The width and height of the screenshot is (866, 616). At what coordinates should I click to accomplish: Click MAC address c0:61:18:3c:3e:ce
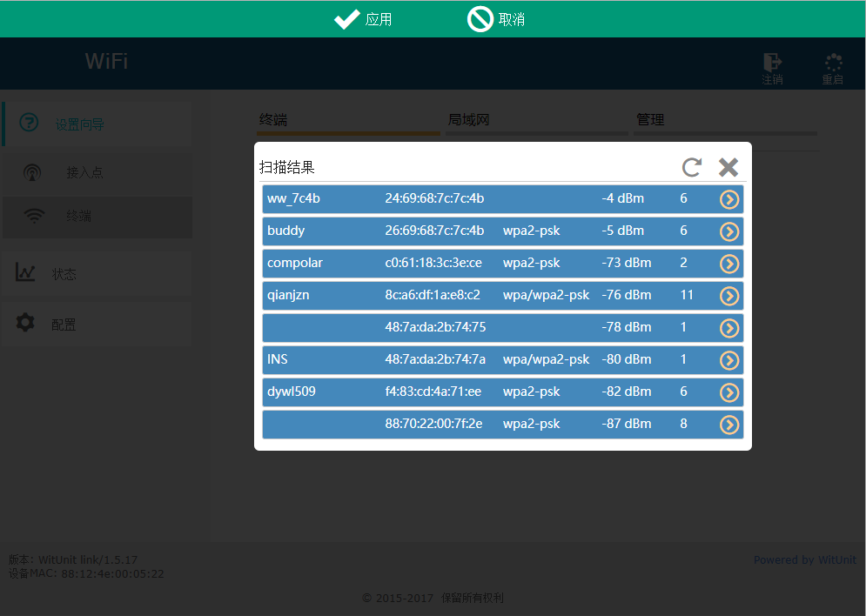433,263
